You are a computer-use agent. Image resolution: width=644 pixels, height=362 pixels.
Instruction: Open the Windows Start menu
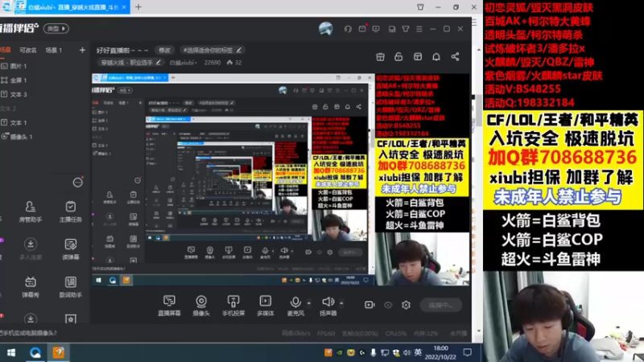11,352
